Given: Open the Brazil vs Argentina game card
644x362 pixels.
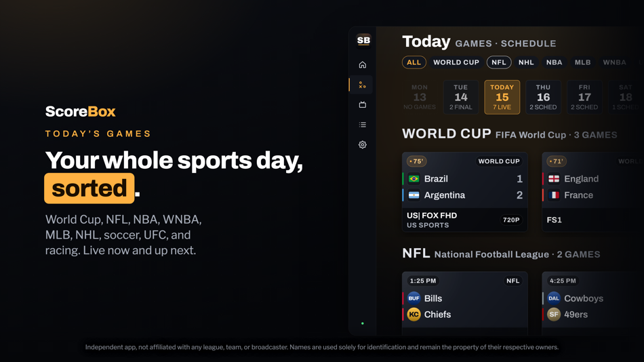Looking at the screenshot, I should [464, 192].
